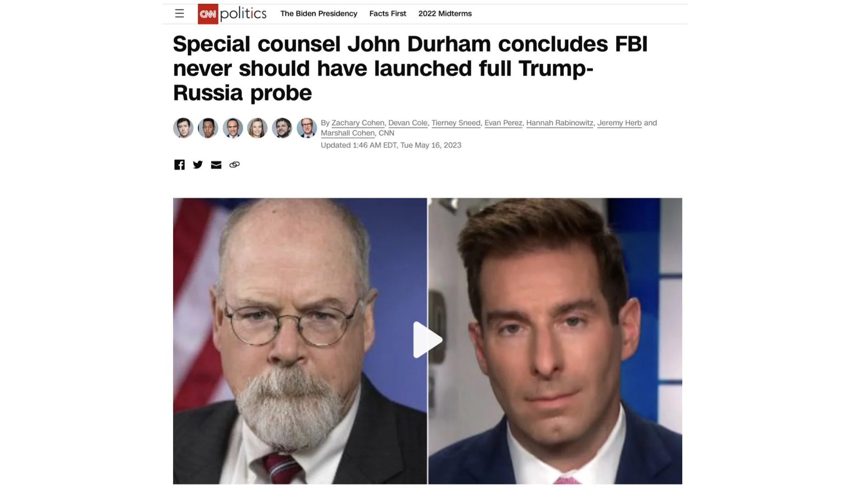Share article via email icon
This screenshot has height=488, width=868.
pyautogui.click(x=216, y=165)
